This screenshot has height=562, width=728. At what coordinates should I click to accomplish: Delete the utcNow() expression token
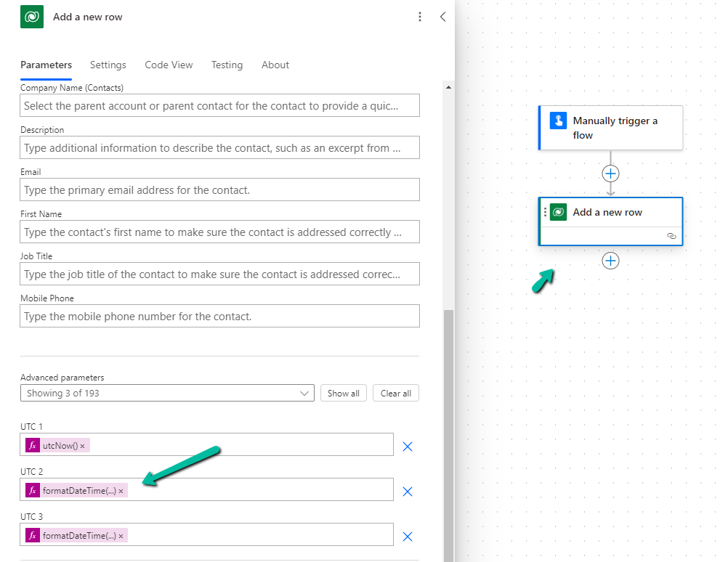[83, 446]
